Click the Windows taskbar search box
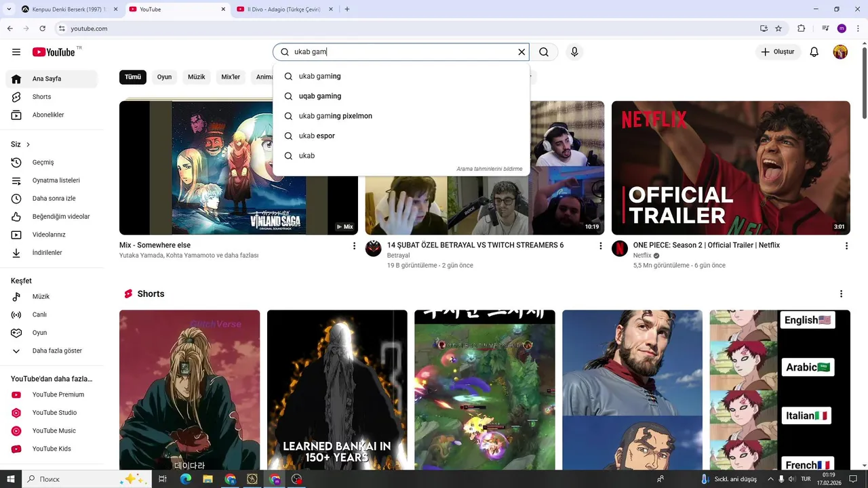 point(87,479)
